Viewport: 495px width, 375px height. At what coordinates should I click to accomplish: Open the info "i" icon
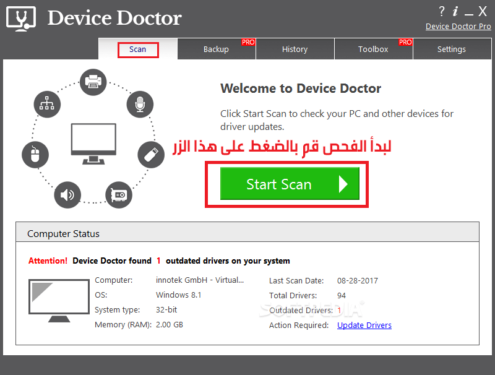pyautogui.click(x=455, y=11)
